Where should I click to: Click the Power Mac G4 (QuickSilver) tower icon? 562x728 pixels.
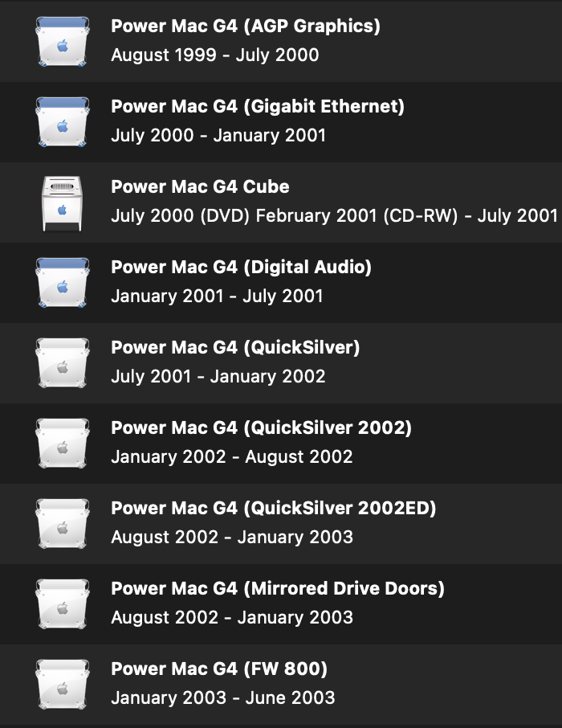pos(62,362)
